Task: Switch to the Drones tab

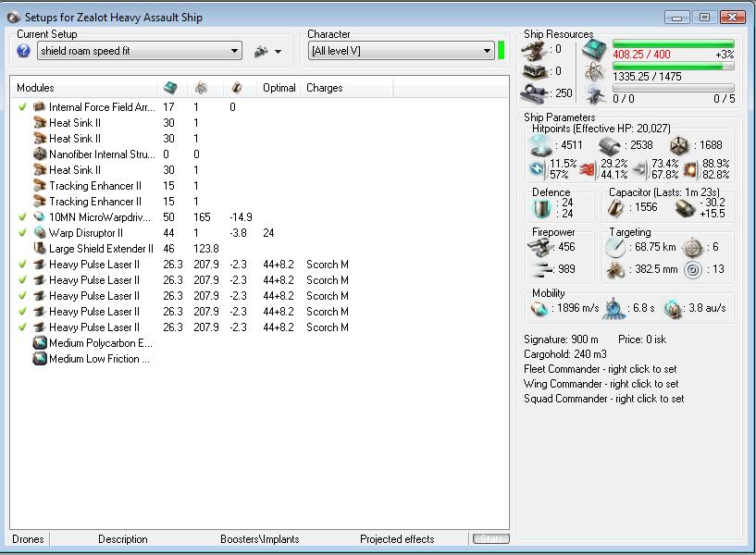Action: [28, 539]
